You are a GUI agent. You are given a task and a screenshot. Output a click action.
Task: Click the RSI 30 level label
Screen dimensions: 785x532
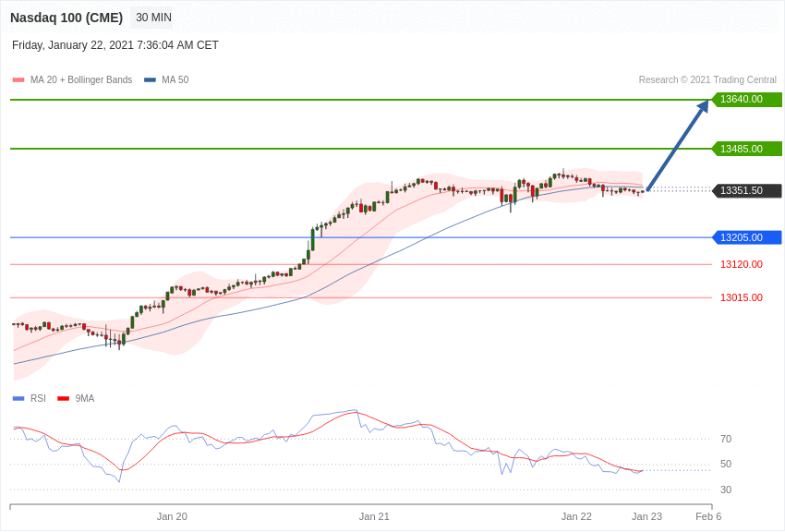pyautogui.click(x=726, y=490)
